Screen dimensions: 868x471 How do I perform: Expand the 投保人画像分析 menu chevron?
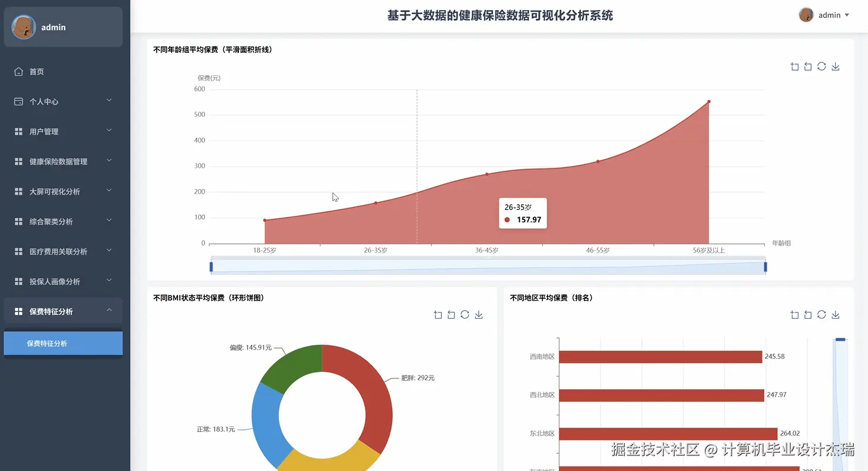coord(109,281)
